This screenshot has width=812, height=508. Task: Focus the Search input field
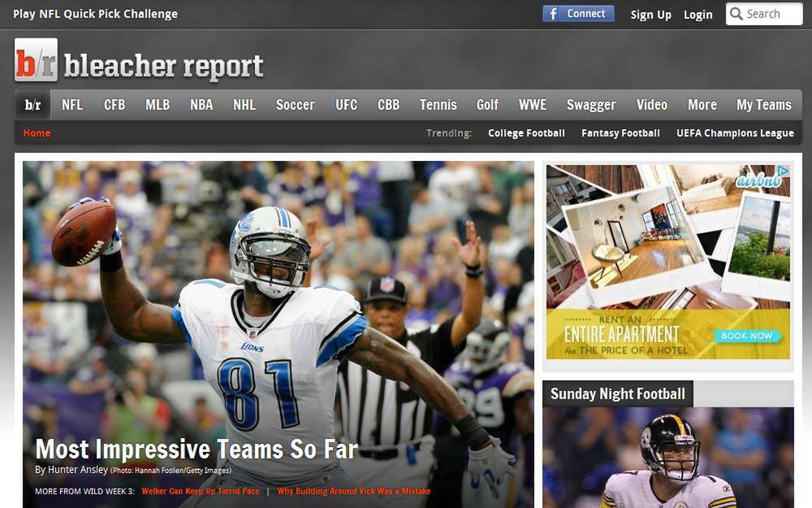tap(764, 14)
